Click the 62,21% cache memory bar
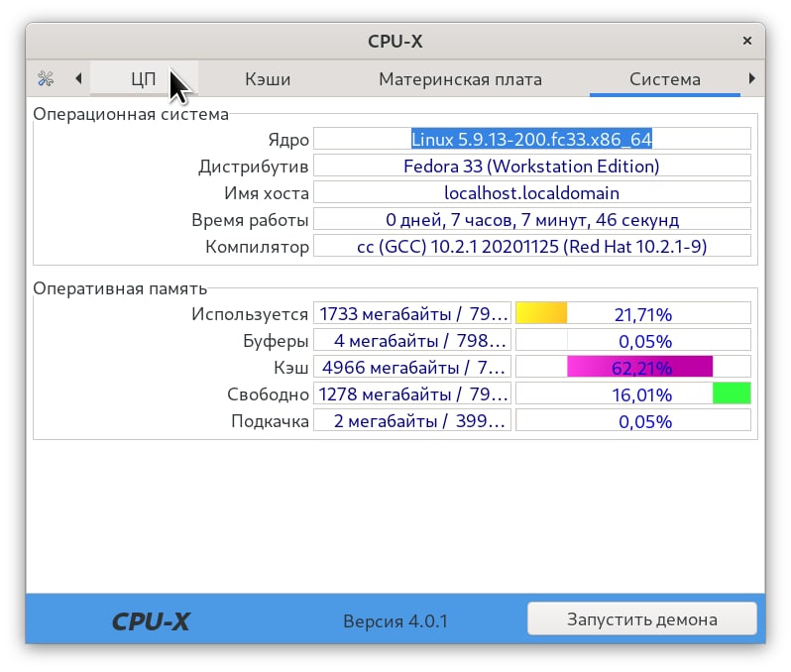The image size is (791, 672). click(x=633, y=367)
